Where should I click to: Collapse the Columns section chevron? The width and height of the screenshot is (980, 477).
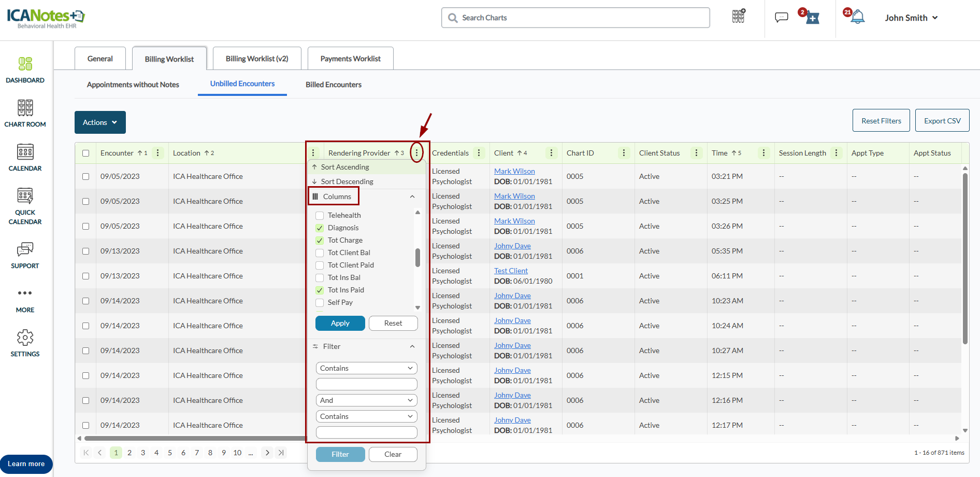click(x=412, y=197)
